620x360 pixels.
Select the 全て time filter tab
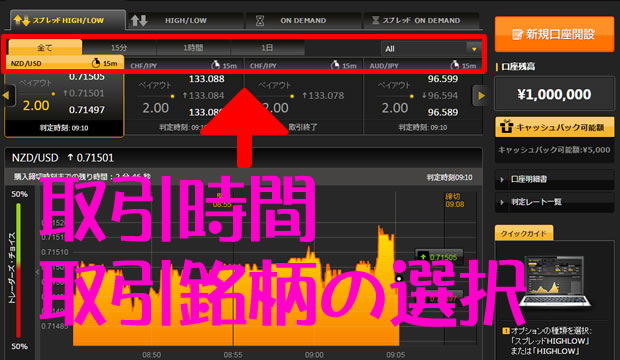click(45, 48)
